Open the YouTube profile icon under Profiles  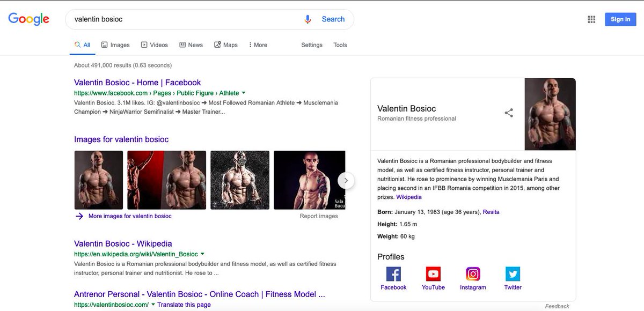coord(433,274)
